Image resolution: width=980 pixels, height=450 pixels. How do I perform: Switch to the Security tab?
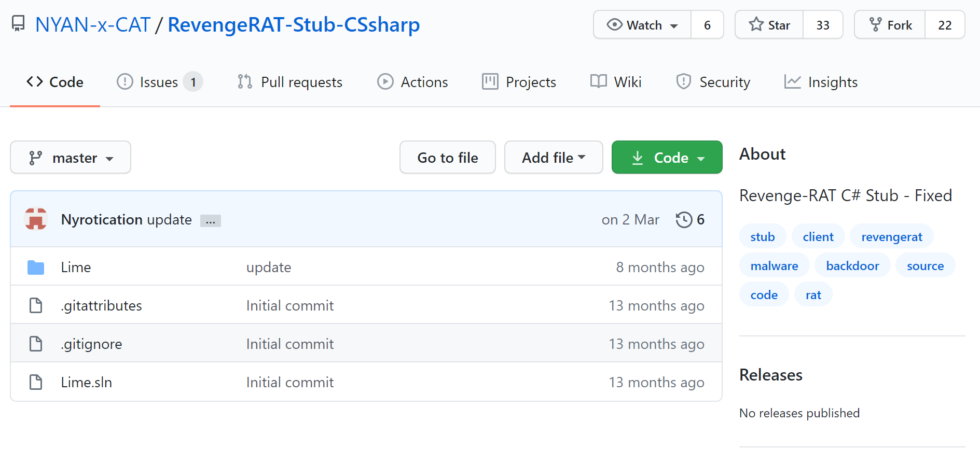pyautogui.click(x=713, y=82)
